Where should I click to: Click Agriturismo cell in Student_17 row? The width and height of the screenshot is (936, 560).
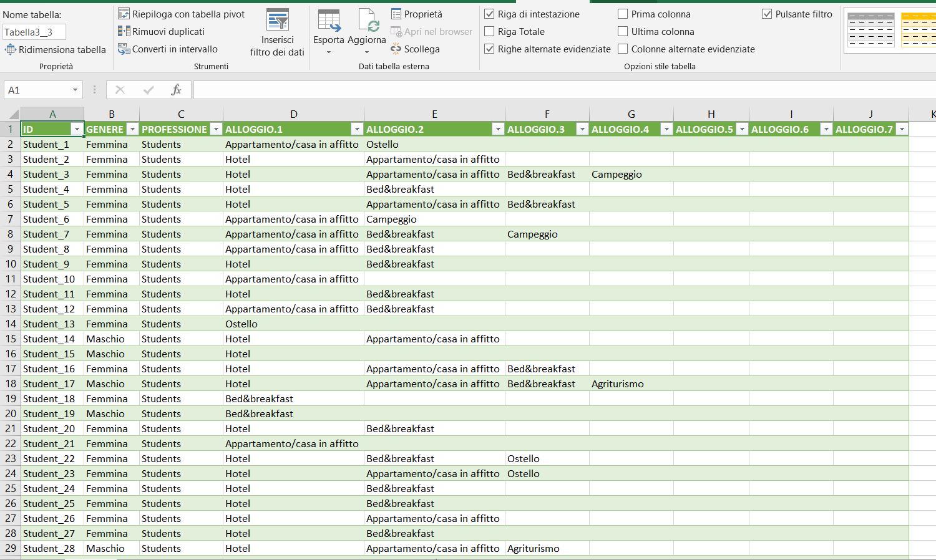click(631, 384)
